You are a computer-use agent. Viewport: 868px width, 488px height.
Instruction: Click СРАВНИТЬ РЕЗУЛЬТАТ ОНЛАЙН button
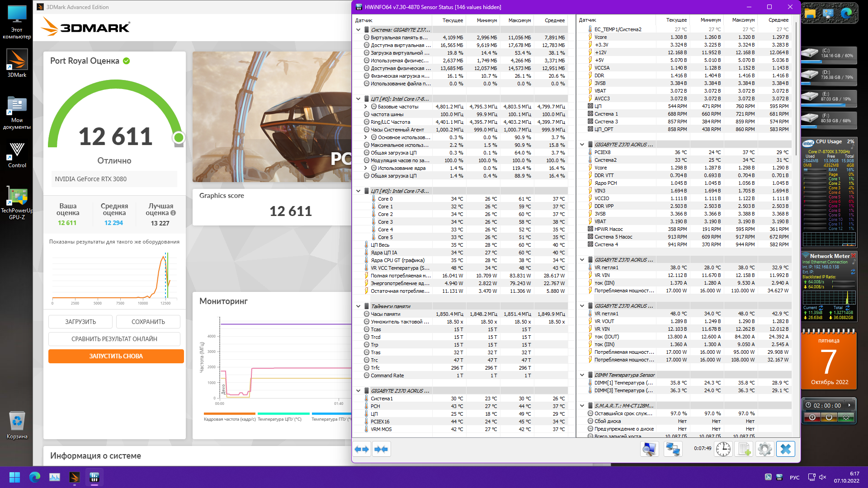tap(114, 339)
